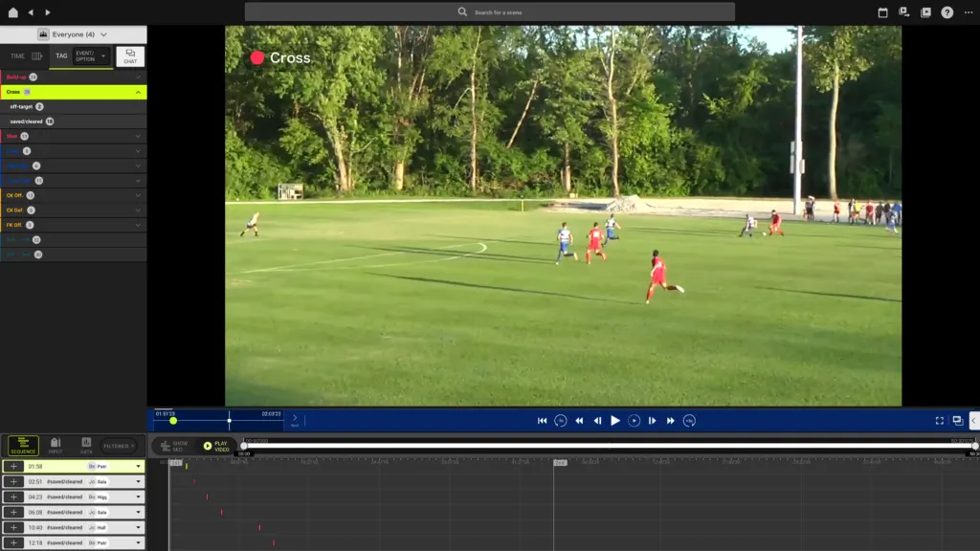Add to the 01:58 sequence row
The image size is (980, 551).
point(13,466)
